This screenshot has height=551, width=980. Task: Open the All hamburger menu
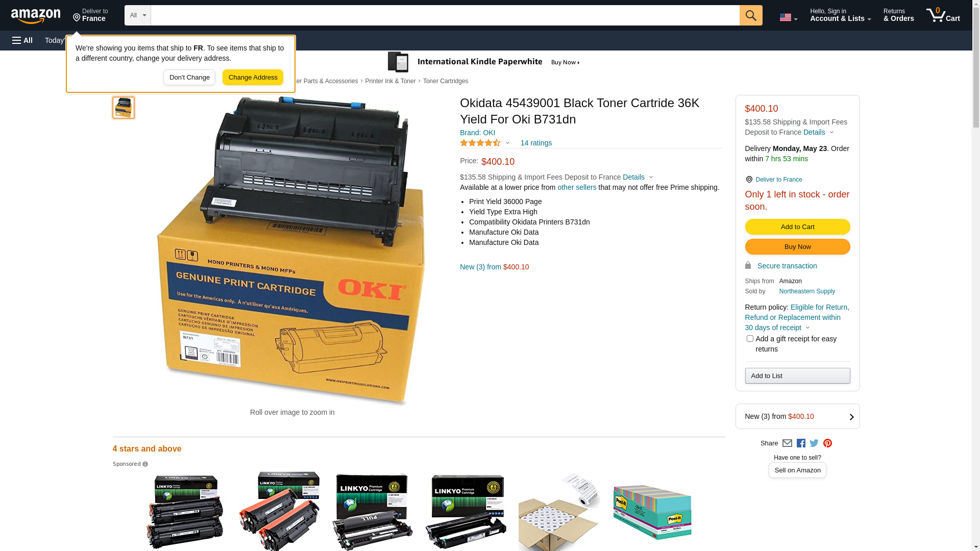pyautogui.click(x=22, y=40)
